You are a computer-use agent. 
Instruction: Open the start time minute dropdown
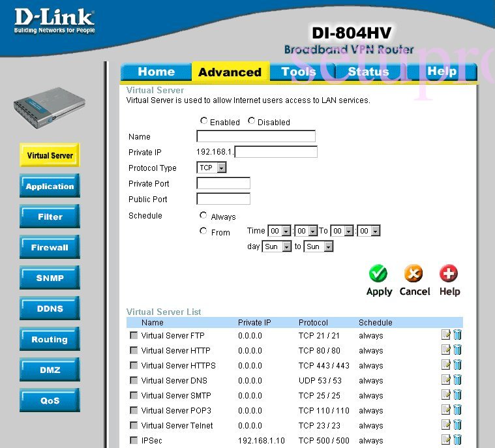[x=306, y=231]
